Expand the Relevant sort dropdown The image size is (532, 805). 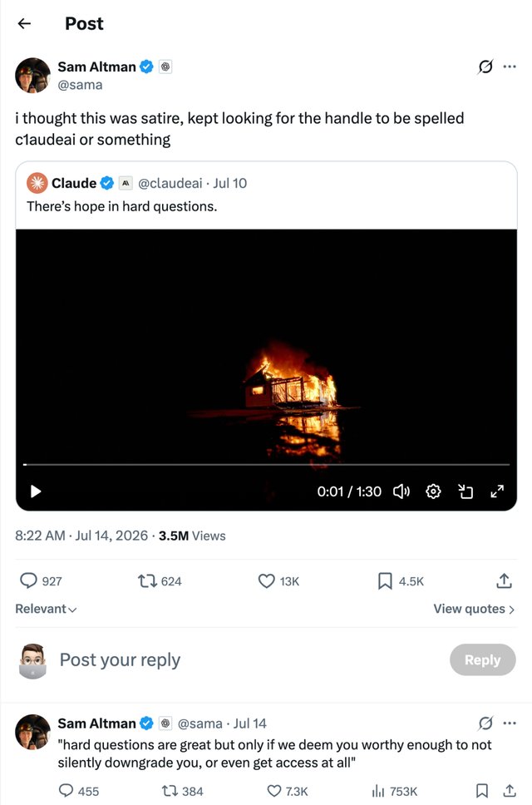coord(47,609)
